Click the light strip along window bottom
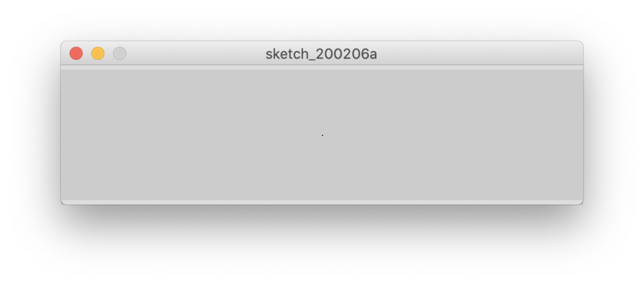Viewport: 644px width, 285px height. tap(322, 201)
